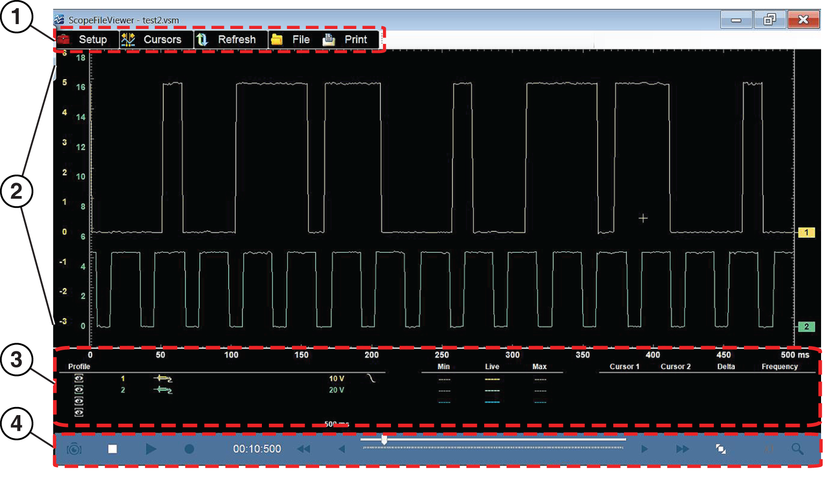The width and height of the screenshot is (835, 504).
Task: Open the Cursors menu
Action: (155, 40)
